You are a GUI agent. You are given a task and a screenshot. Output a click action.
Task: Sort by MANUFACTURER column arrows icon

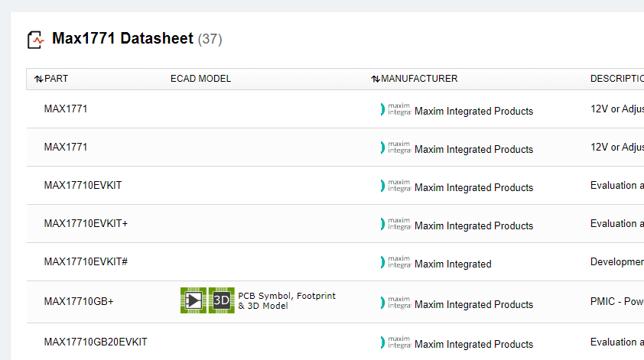click(376, 79)
